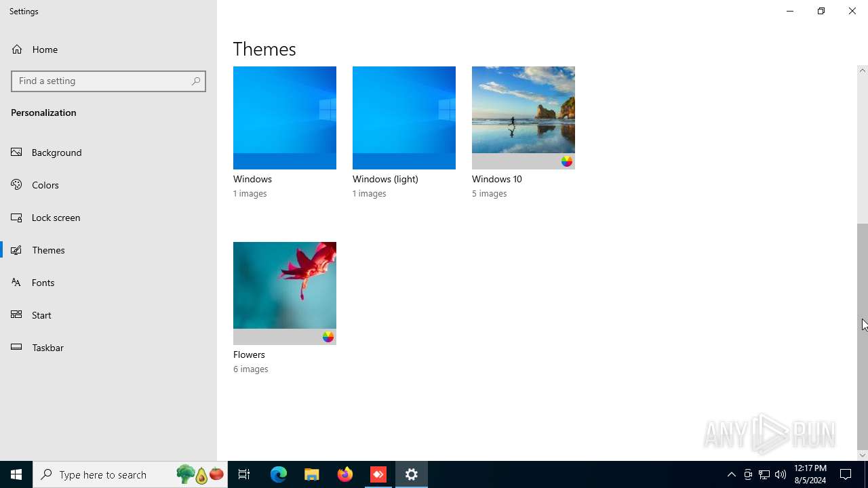The image size is (868, 488).
Task: Click the Start grid icon
Action: point(17,315)
